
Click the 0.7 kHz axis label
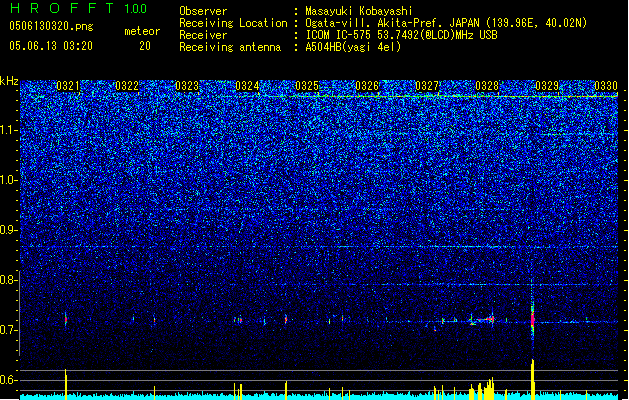[8, 330]
